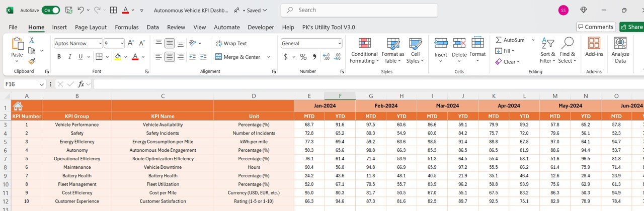644x211 pixels.
Task: Toggle the AutoSave switch off
Action: pos(51,10)
